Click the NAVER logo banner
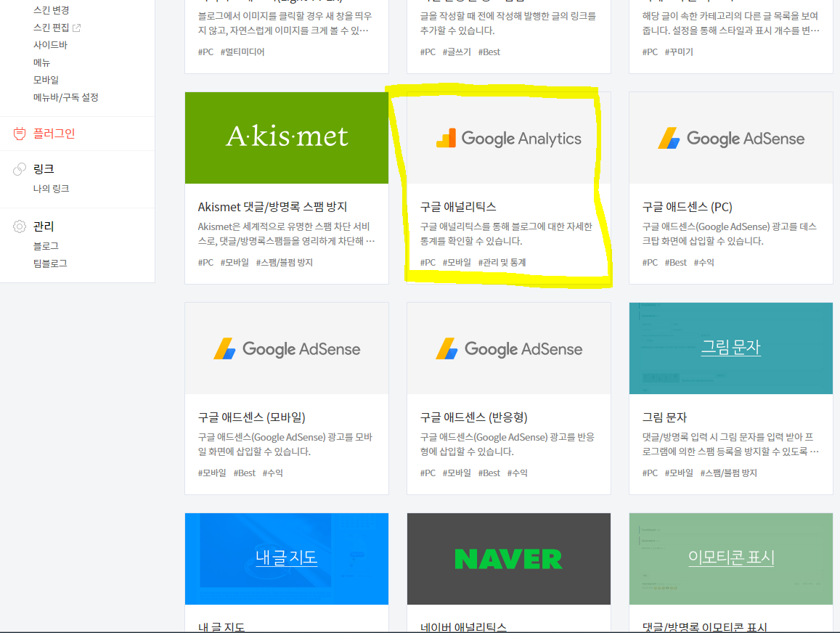Viewport: 840px width, 633px height. pyautogui.click(x=509, y=558)
